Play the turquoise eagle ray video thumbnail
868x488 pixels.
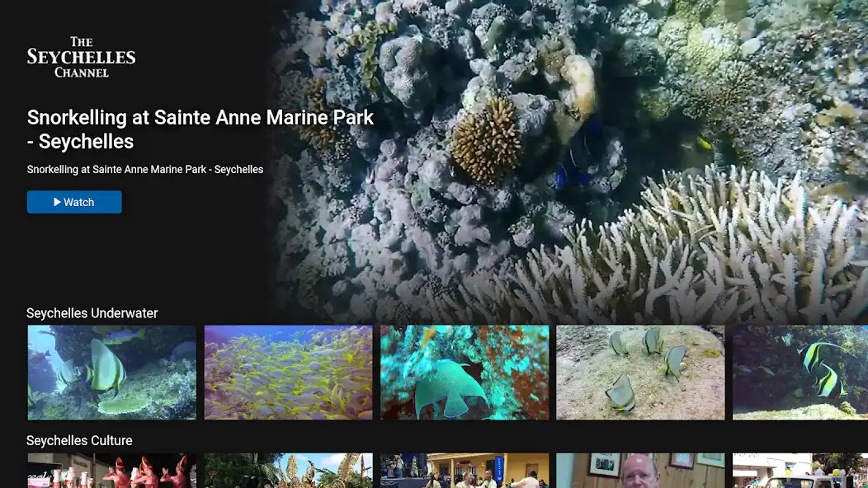464,372
